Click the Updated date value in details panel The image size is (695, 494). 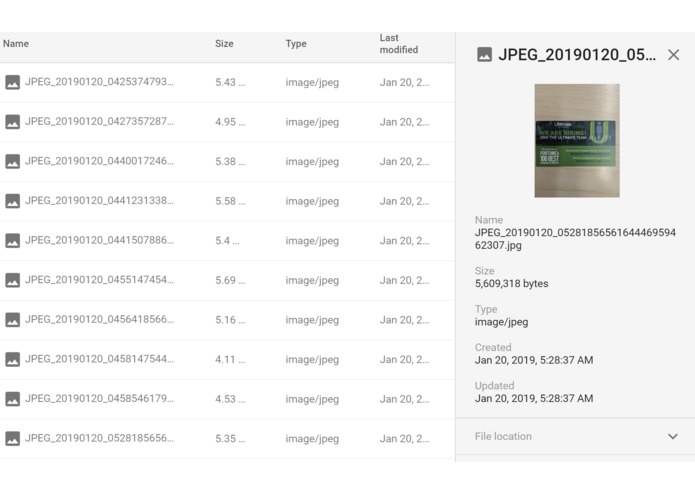coord(534,398)
